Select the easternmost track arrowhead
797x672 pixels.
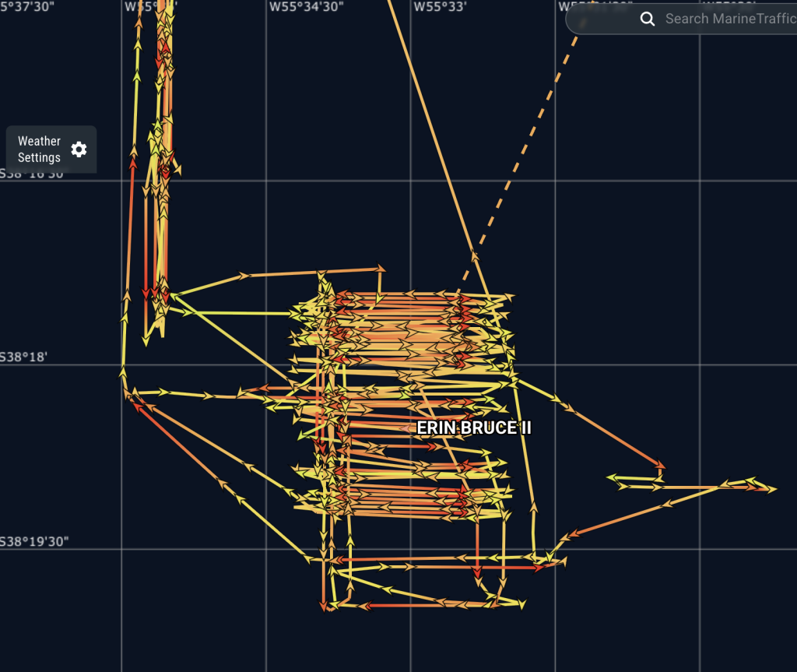click(771, 489)
